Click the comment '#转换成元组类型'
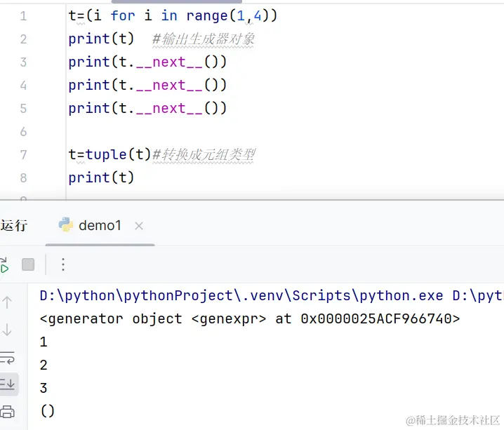This screenshot has height=430, width=504. (x=204, y=155)
